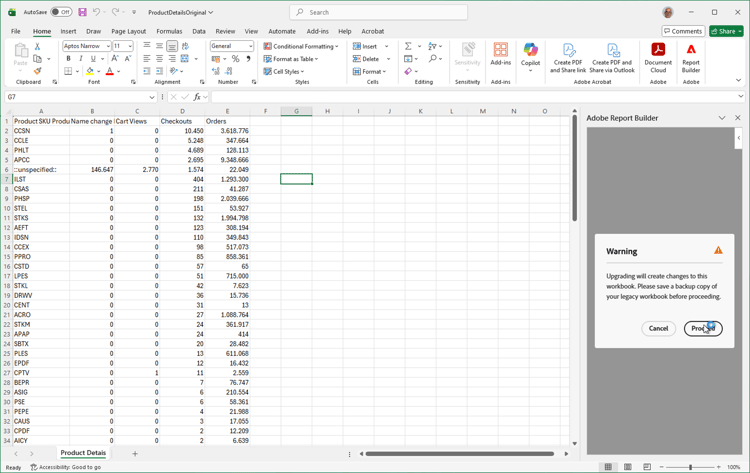This screenshot has height=473, width=750.
Task: Open the Font size dropdown
Action: (130, 46)
